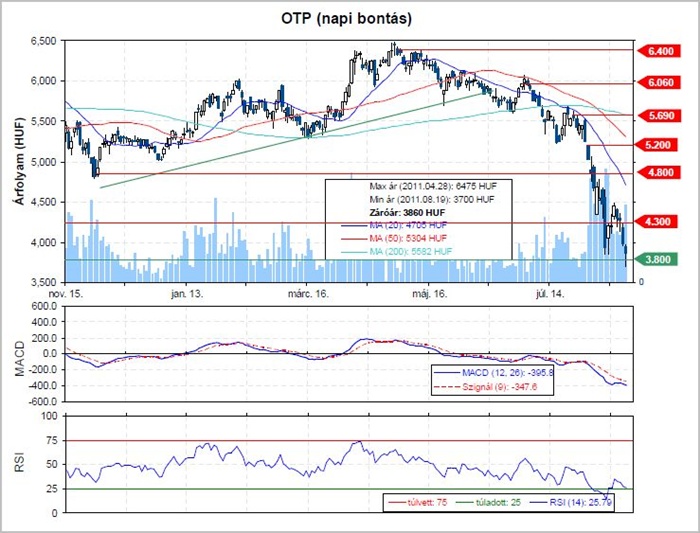Click the 'túlvett: 75' legend entry

click(418, 502)
